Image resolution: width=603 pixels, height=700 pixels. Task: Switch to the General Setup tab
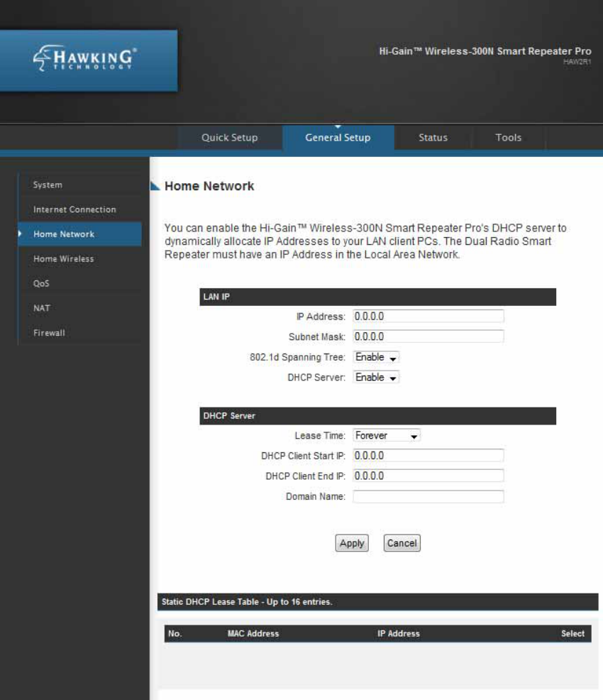tap(338, 138)
